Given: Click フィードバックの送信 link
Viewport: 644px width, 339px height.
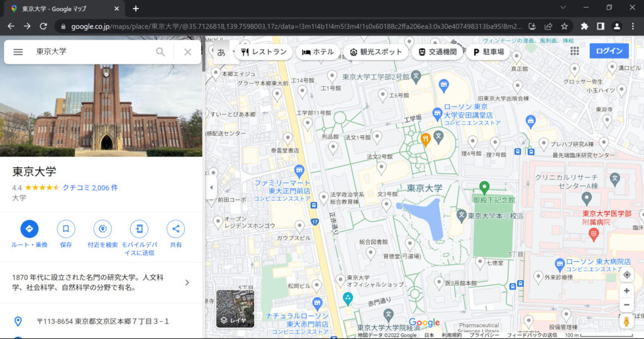Looking at the screenshot, I should click(x=532, y=335).
